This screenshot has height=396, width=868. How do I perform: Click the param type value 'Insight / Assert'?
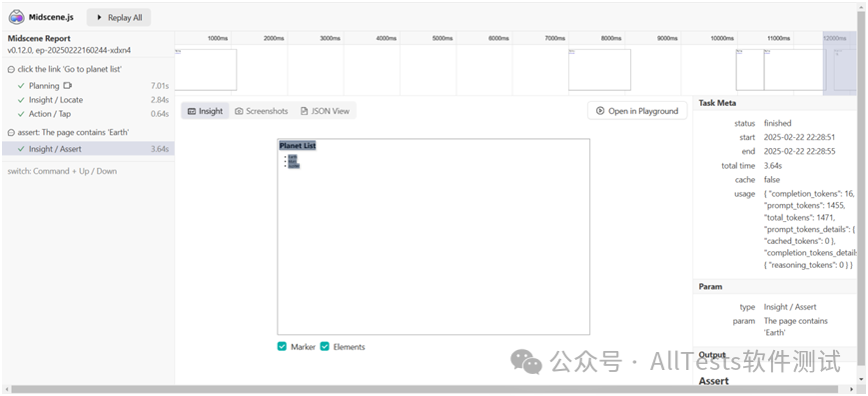click(x=790, y=307)
